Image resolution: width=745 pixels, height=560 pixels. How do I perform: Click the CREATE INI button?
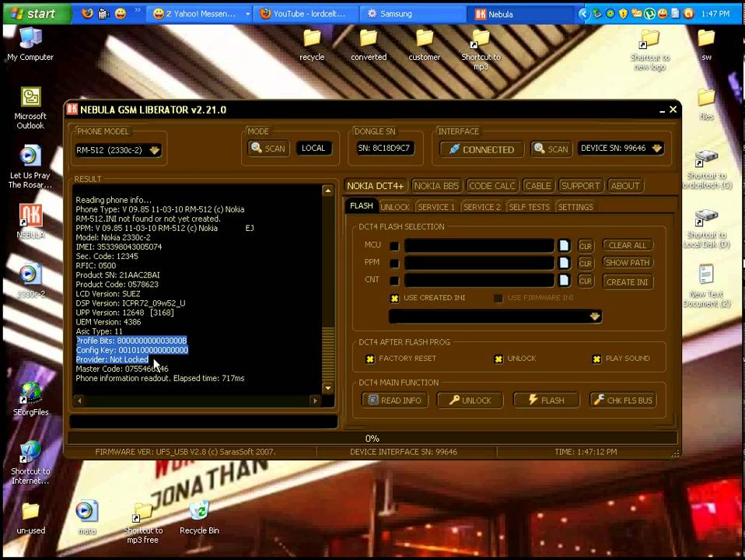tap(628, 282)
